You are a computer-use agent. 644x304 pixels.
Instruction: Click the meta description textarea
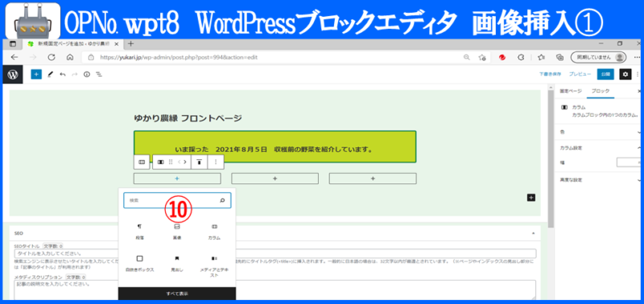click(275, 290)
